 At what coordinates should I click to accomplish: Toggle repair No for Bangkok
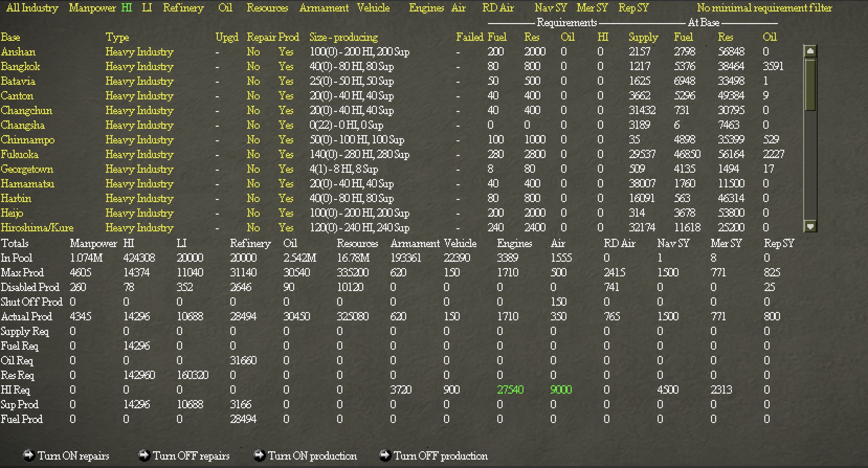click(x=253, y=66)
